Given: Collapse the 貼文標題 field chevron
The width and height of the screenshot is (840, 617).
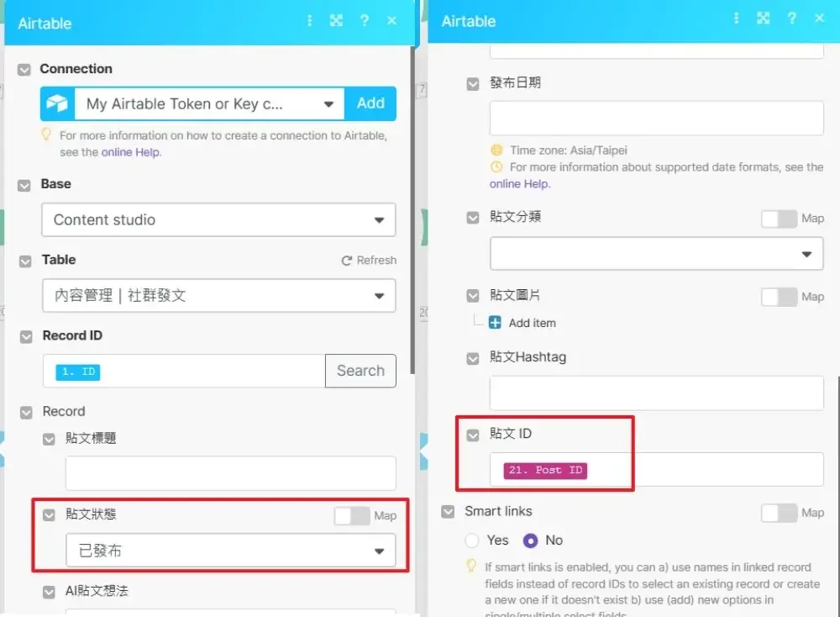Looking at the screenshot, I should coord(49,440).
